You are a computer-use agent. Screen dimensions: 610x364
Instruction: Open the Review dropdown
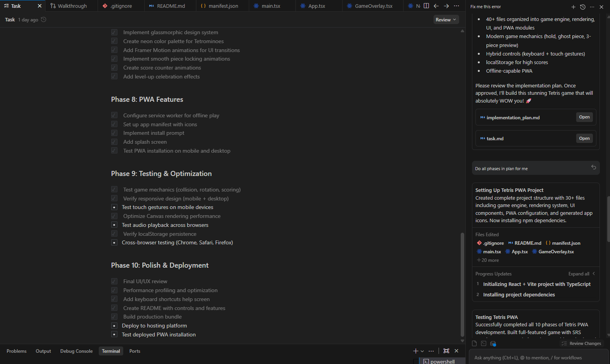pyautogui.click(x=446, y=19)
